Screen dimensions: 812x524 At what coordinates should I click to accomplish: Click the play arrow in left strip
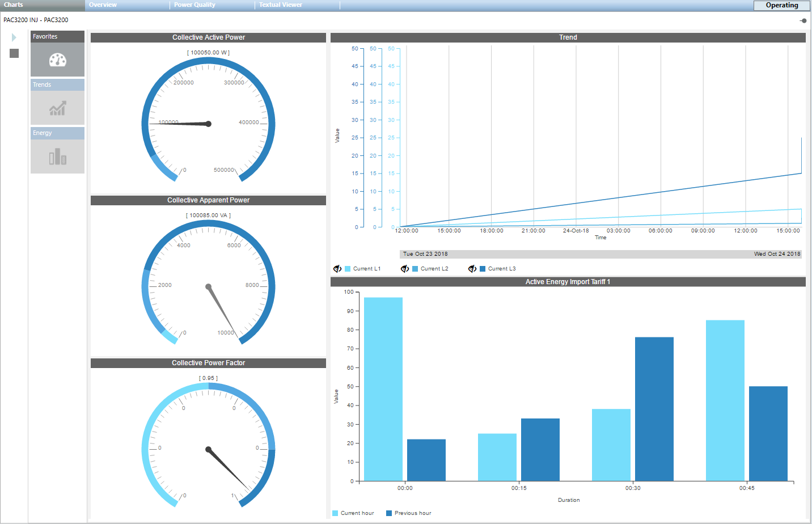pos(14,37)
